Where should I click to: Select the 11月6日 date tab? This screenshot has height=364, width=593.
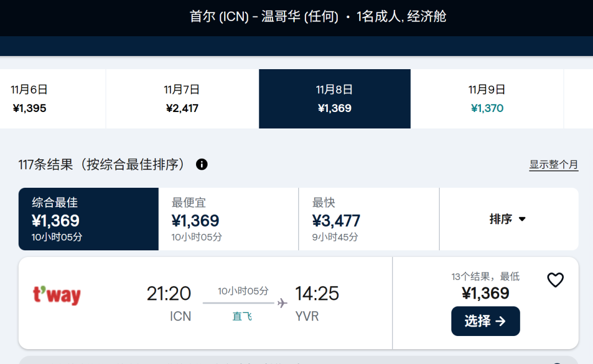[30, 99]
